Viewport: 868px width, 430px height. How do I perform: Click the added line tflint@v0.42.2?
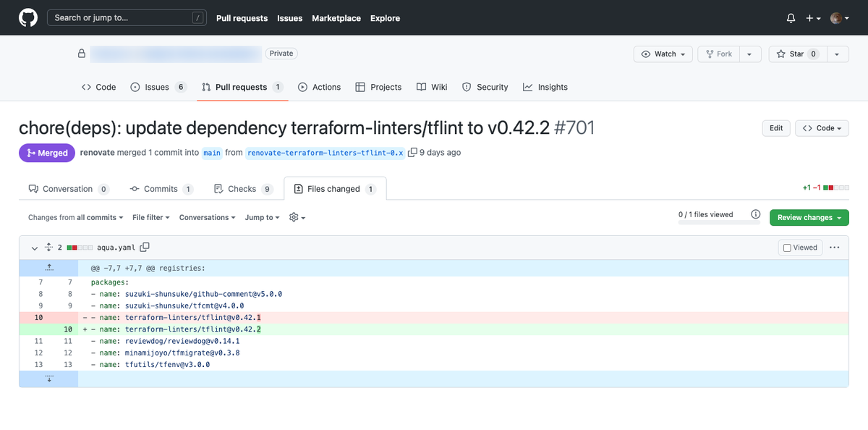tap(463, 329)
